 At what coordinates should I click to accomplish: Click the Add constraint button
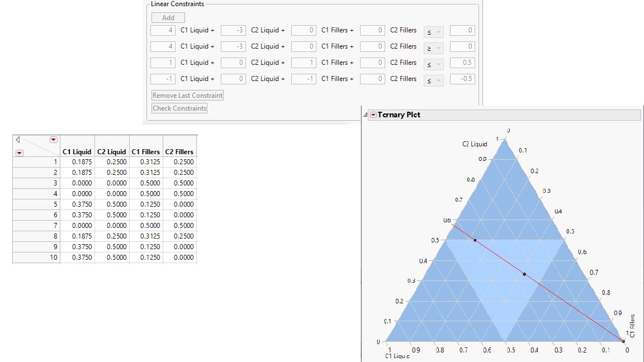(167, 17)
